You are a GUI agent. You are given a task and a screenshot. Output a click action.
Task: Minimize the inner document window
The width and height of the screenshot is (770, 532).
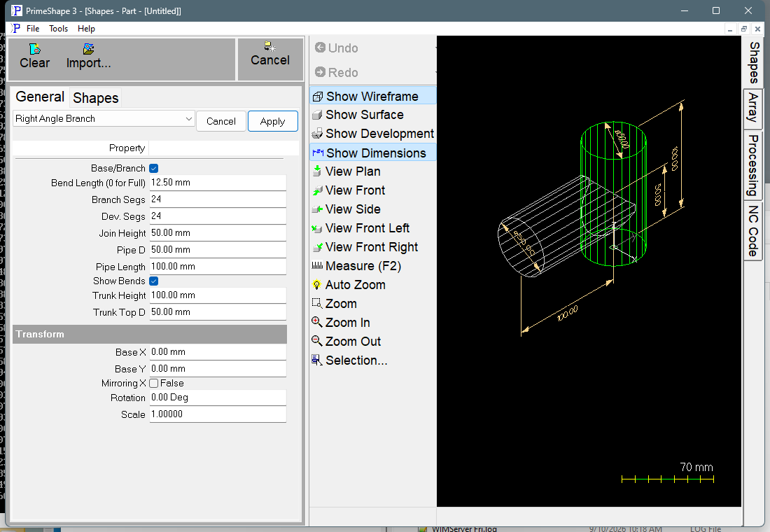click(x=730, y=29)
